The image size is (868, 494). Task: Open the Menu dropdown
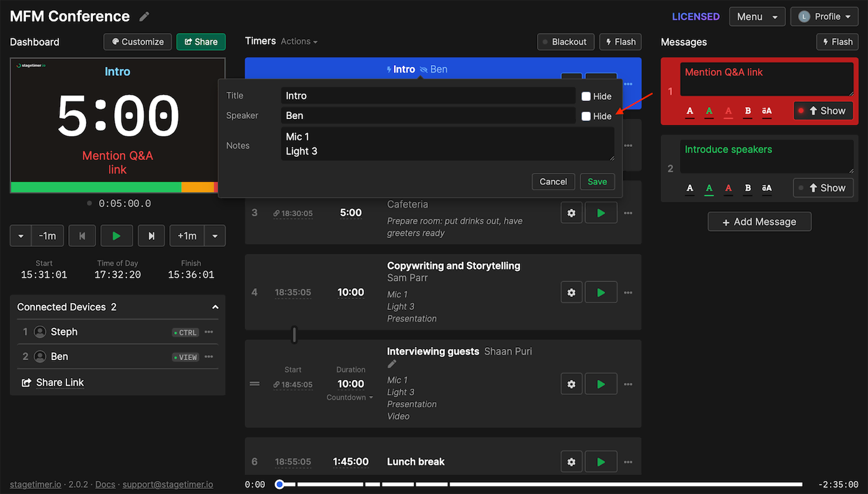coord(756,17)
